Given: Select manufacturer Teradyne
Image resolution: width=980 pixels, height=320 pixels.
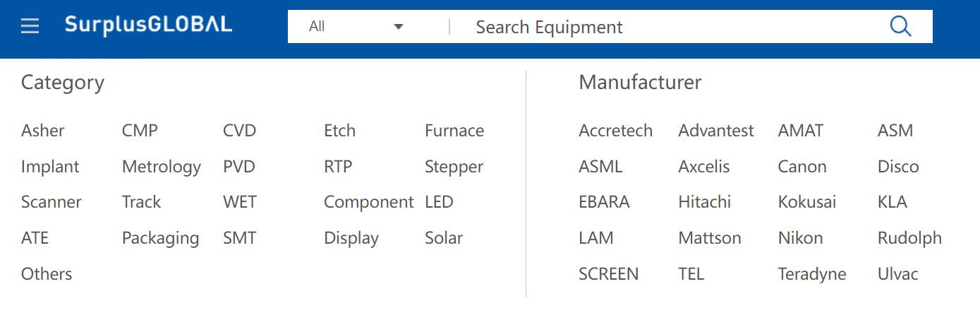Looking at the screenshot, I should click(x=812, y=274).
